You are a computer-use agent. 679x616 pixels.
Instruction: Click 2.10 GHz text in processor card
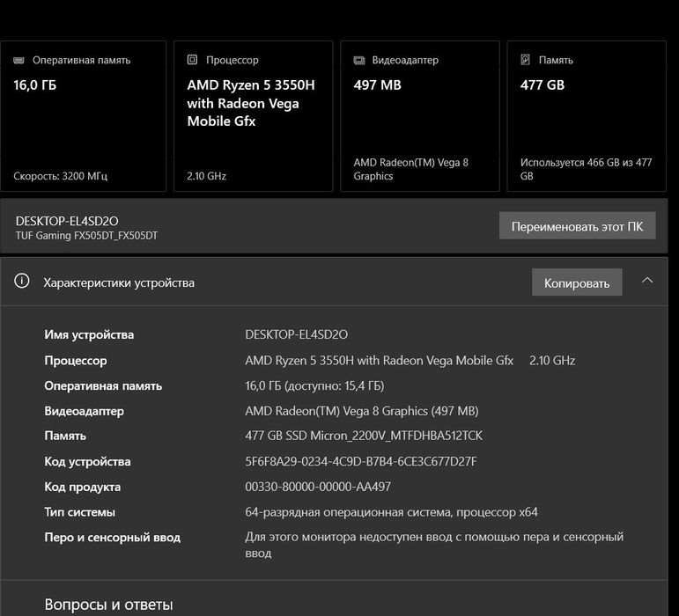click(207, 176)
